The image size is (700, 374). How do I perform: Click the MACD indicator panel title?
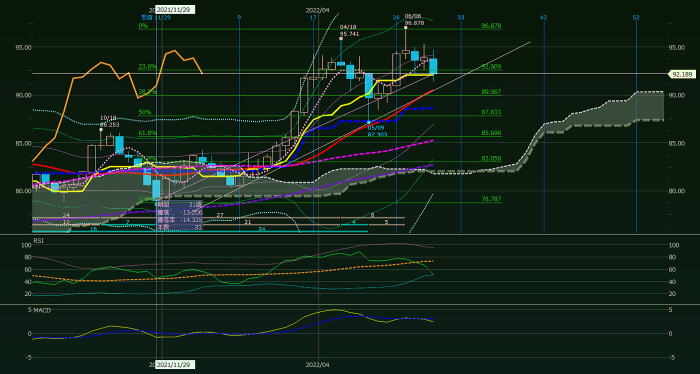pos(42,310)
